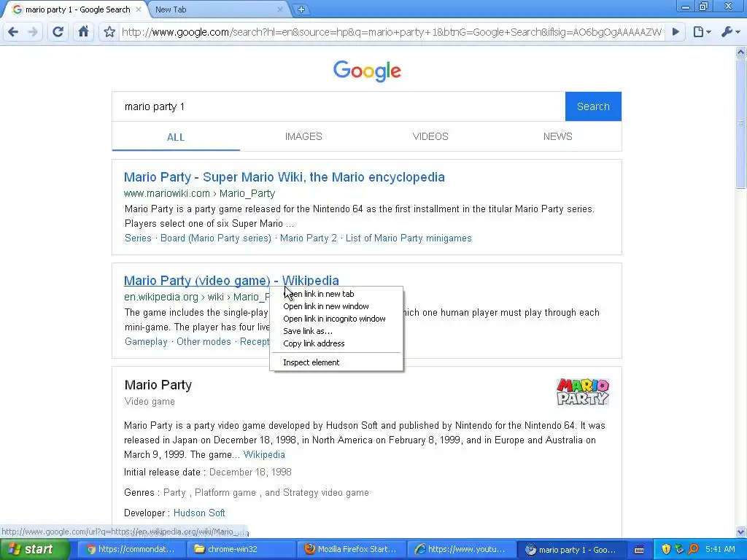Click the 5:41 AM tray clock
This screenshot has height=560, width=747.
click(720, 550)
